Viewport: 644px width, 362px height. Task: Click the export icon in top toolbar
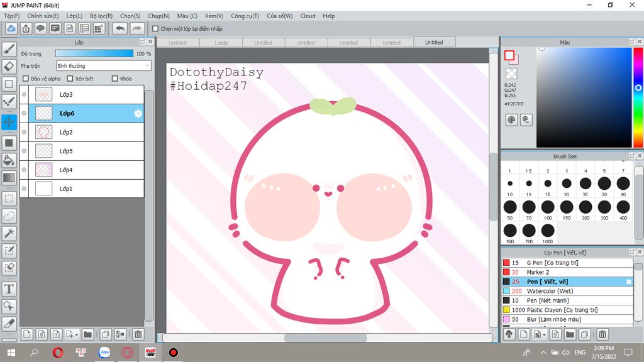(x=26, y=29)
